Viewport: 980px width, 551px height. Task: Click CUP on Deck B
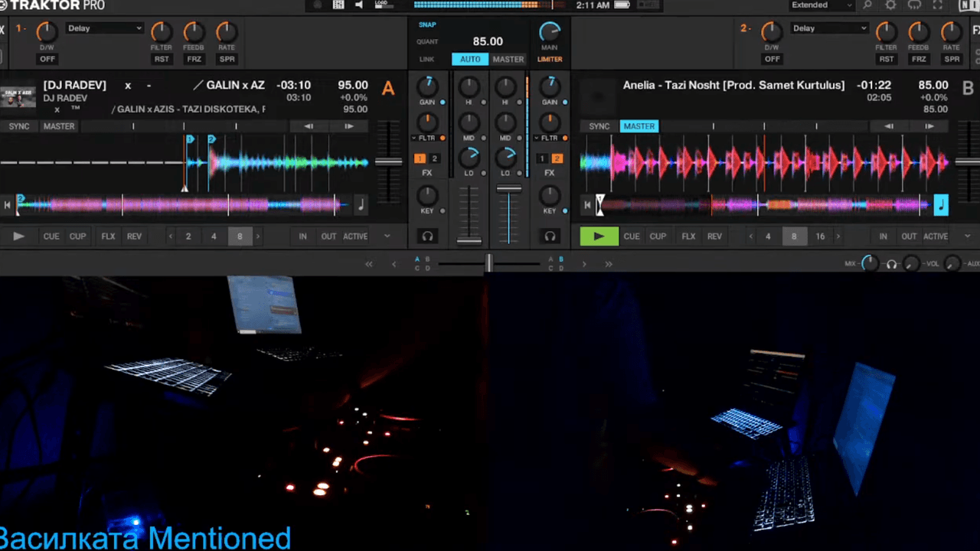[x=658, y=236]
